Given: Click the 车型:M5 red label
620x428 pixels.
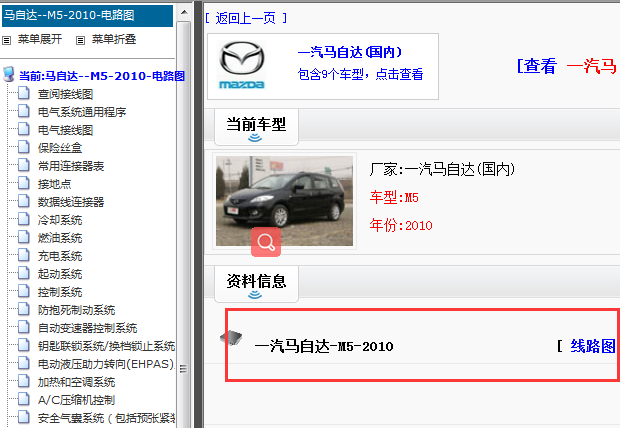Looking at the screenshot, I should [x=394, y=197].
